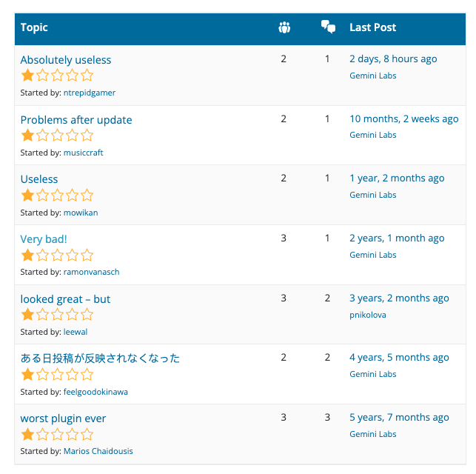Open the 'Very bad!' review topic
476x474 pixels.
[44, 239]
